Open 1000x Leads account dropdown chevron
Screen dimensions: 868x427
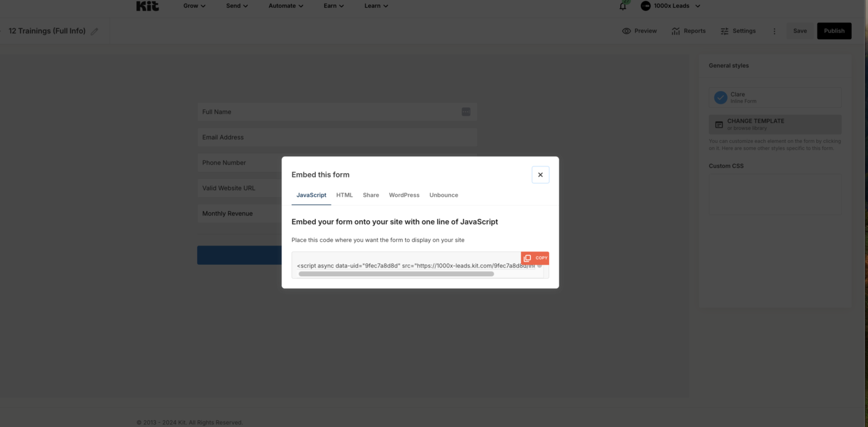tap(698, 6)
